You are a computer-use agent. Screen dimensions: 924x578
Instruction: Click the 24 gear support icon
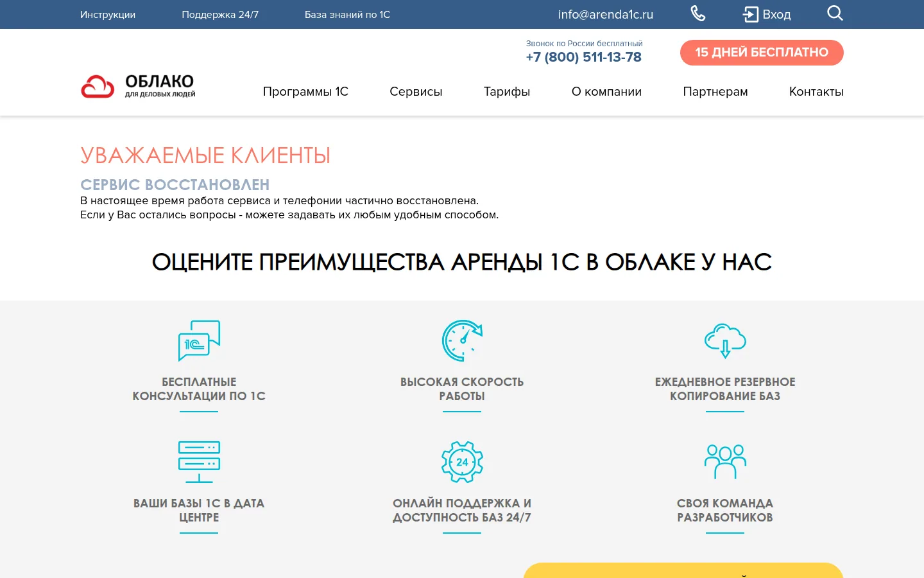click(x=462, y=462)
